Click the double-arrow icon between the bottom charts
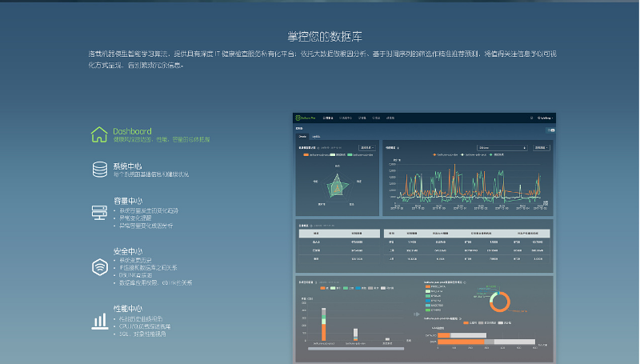 click(x=416, y=314)
